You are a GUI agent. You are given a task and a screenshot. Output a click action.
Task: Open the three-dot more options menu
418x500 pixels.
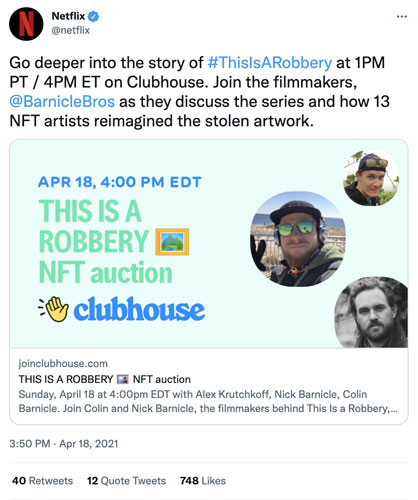pos(402,16)
